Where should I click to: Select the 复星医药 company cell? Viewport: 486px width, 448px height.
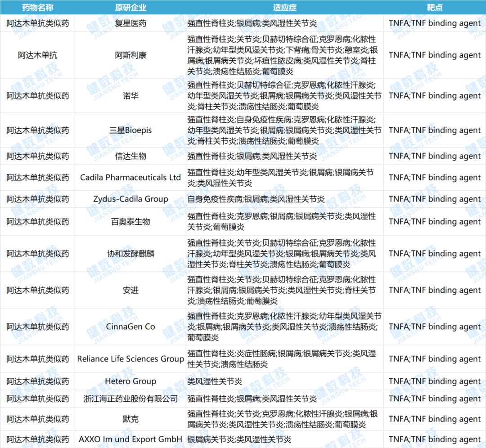[x=130, y=23]
